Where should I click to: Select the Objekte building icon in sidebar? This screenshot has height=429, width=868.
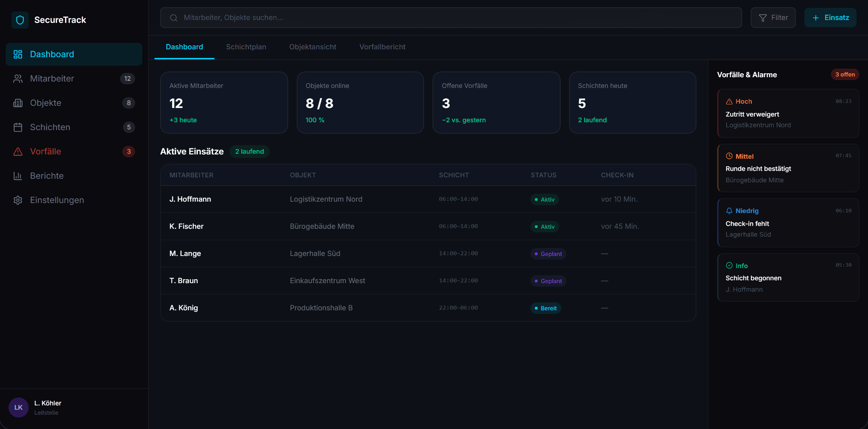tap(18, 103)
